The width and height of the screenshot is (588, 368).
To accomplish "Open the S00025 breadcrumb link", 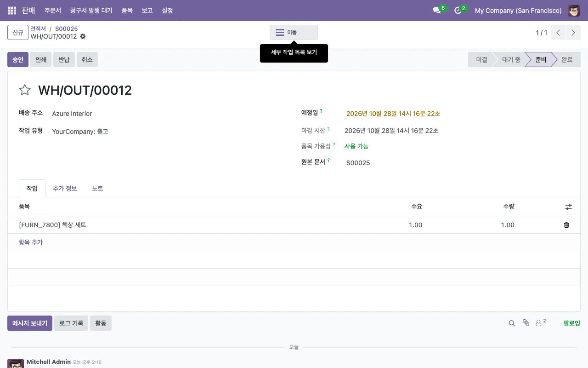I will (67, 29).
